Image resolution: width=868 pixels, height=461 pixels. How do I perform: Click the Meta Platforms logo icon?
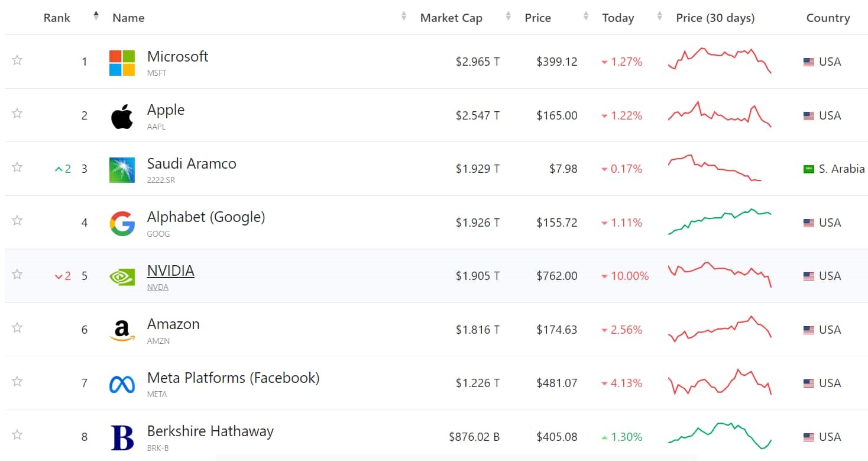tap(122, 384)
